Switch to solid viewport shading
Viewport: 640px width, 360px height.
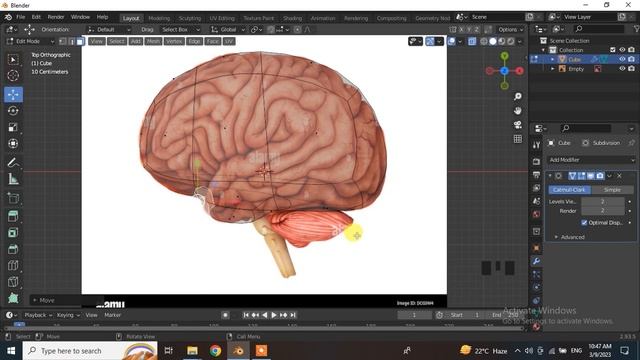coord(493,41)
